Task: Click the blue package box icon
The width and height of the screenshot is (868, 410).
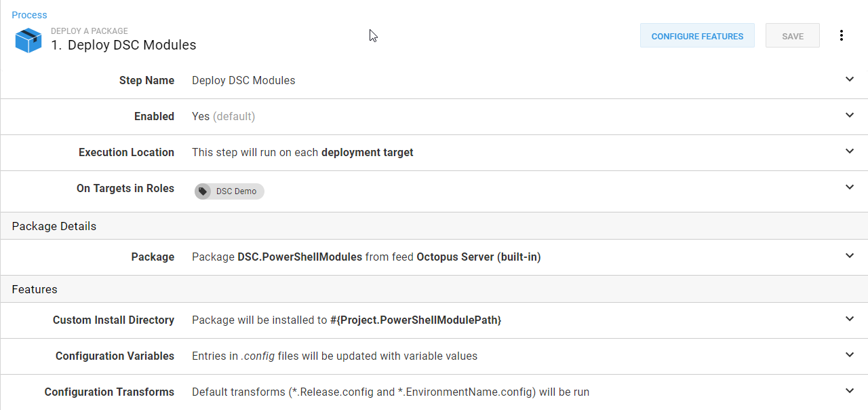Action: 28,40
